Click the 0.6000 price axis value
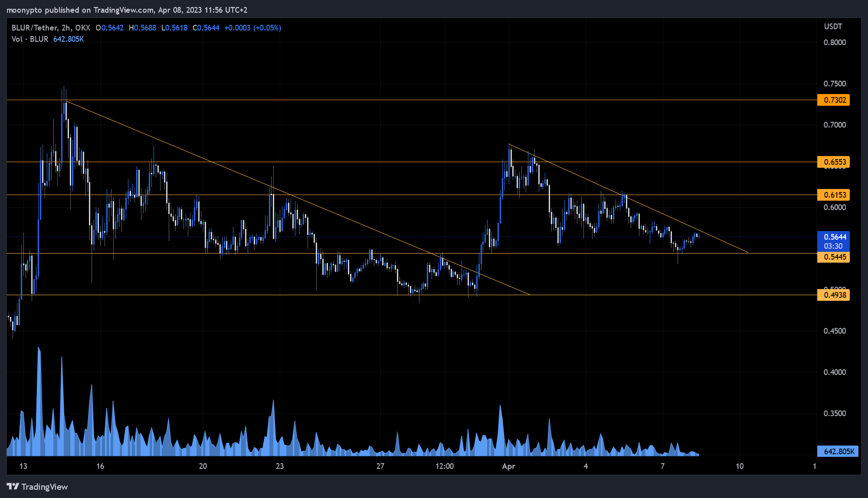This screenshot has width=868, height=498. 835,207
